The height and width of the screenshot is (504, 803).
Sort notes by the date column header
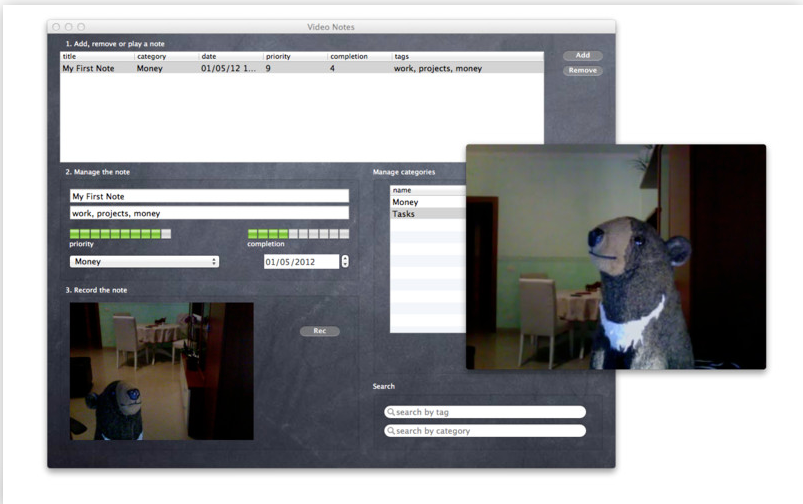pyautogui.click(x=231, y=56)
